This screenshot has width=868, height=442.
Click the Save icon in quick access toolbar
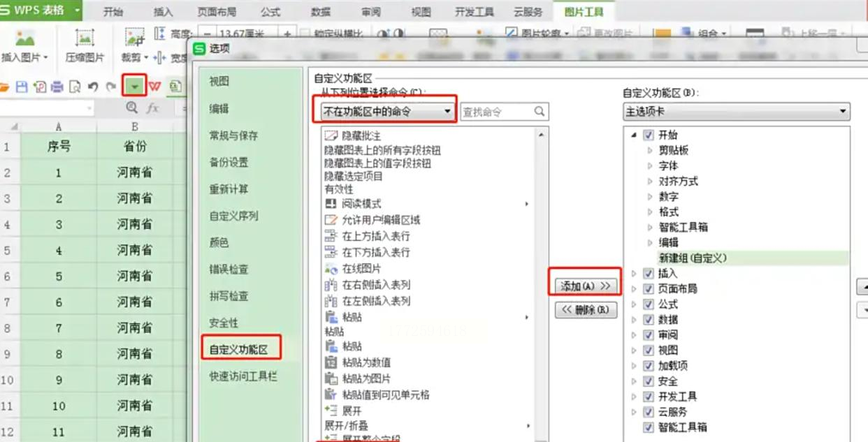(22, 87)
